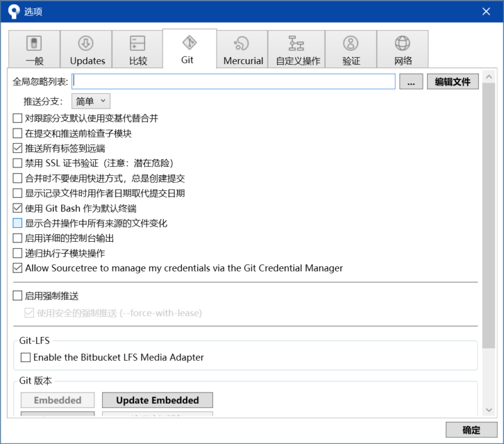Open the 一般 (General) tab
Image resolution: width=504 pixels, height=444 pixels.
[34, 49]
